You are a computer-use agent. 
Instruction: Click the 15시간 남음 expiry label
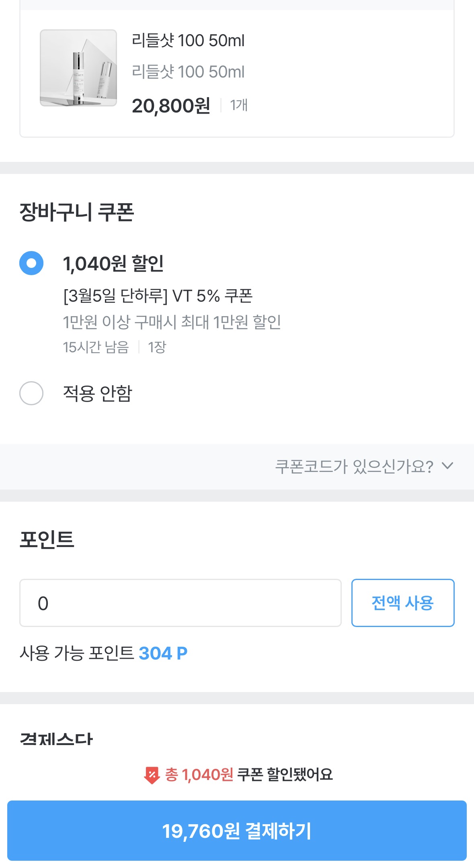(x=96, y=347)
